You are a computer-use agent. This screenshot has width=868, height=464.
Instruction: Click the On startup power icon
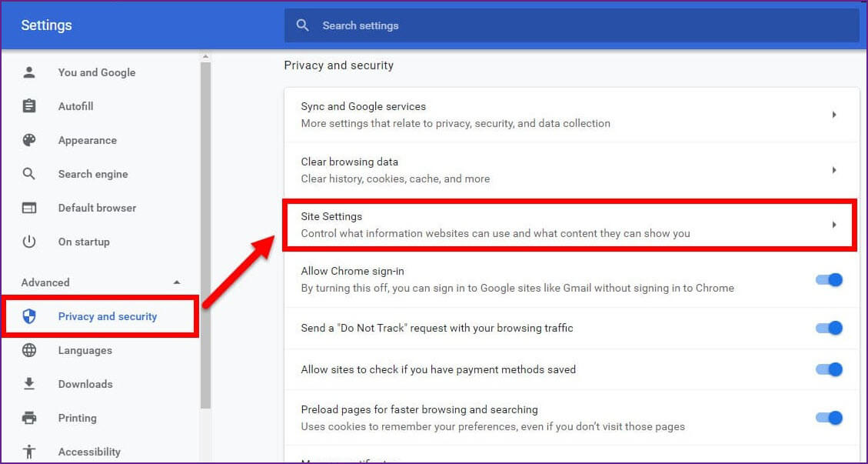coord(29,242)
